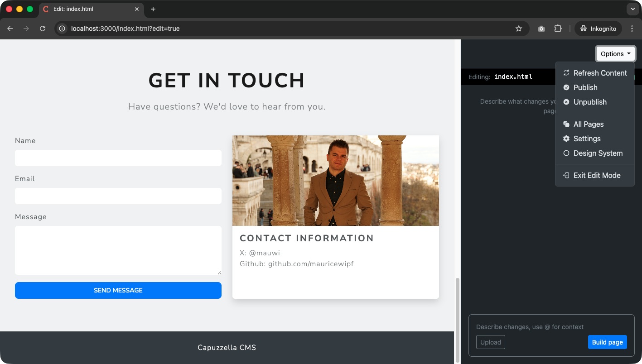Viewport: 642px width, 364px height.
Task: Click the bookmark star in the address bar
Action: pyautogui.click(x=518, y=28)
